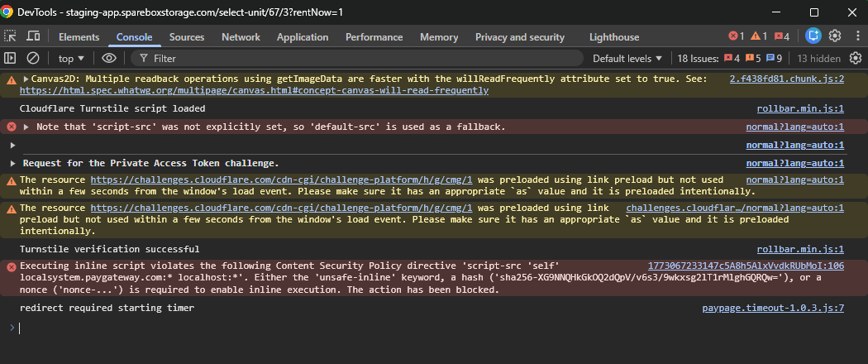The height and width of the screenshot is (364, 868).
Task: Select 'redirect required starting timer' log text
Action: 107,308
